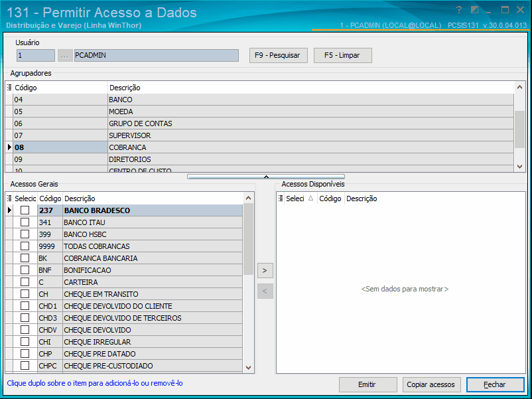
Task: Select the CHEQUE PRE DATADO description cell
Action: coord(153,353)
